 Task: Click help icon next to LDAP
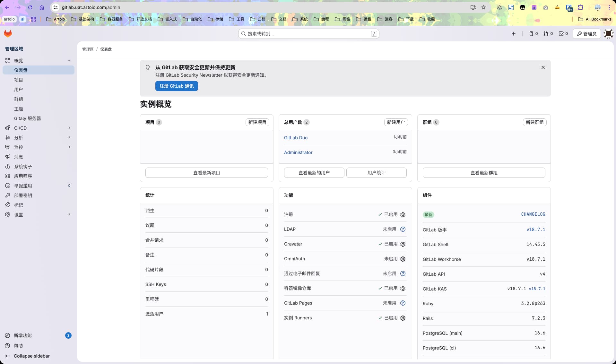(403, 229)
